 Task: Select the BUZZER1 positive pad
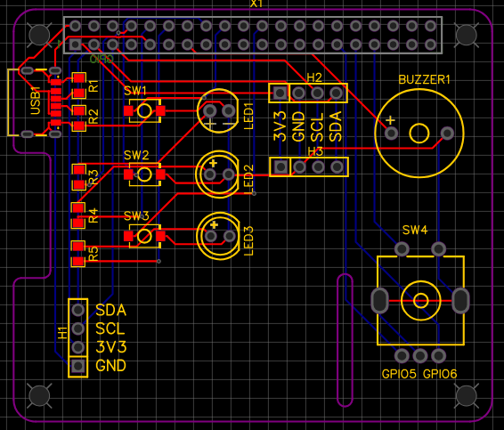(391, 133)
